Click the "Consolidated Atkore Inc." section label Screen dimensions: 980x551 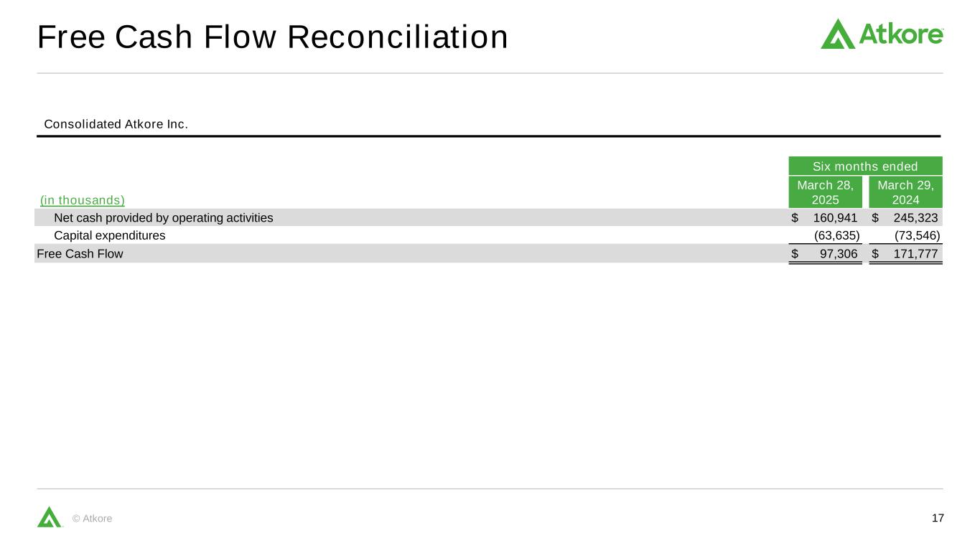[116, 124]
